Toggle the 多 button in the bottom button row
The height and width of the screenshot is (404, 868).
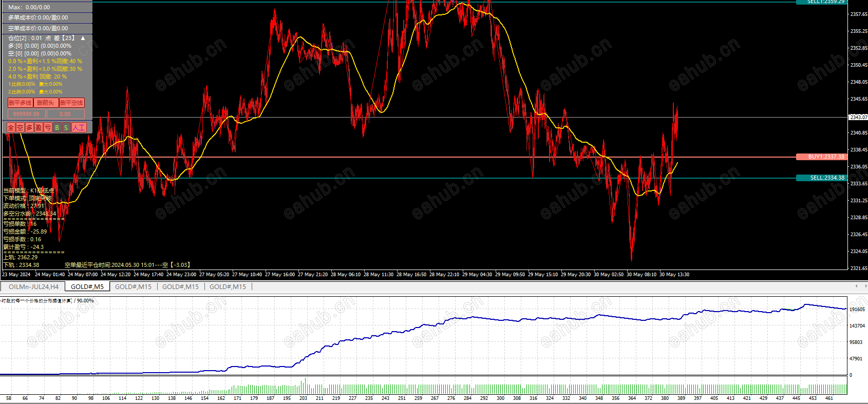point(29,127)
